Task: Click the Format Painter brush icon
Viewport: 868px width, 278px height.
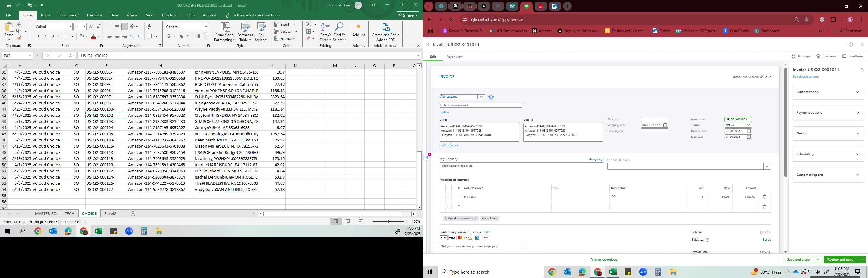Action: coord(19,38)
